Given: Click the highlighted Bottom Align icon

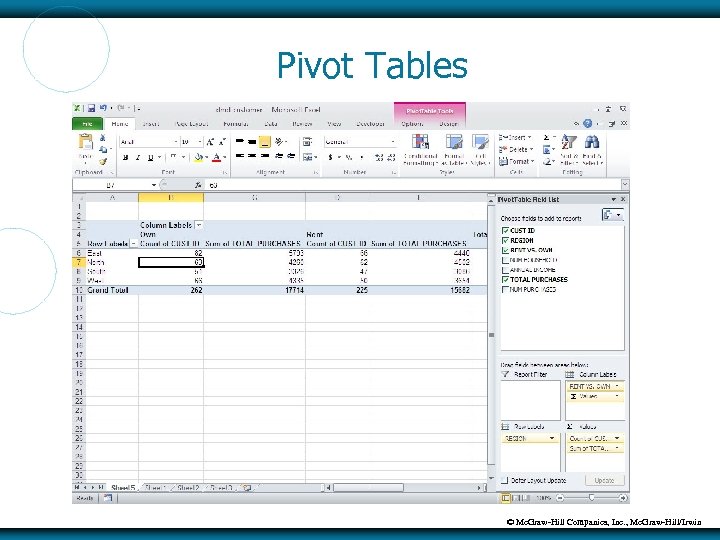Looking at the screenshot, I should point(264,142).
